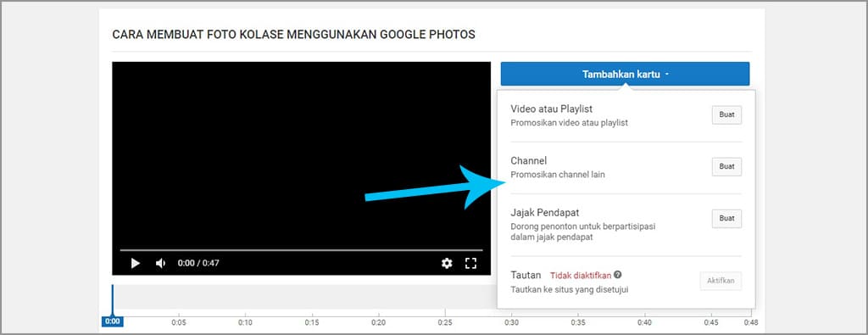The width and height of the screenshot is (868, 335).
Task: Enter fullscreen mode in video player
Action: 471,263
